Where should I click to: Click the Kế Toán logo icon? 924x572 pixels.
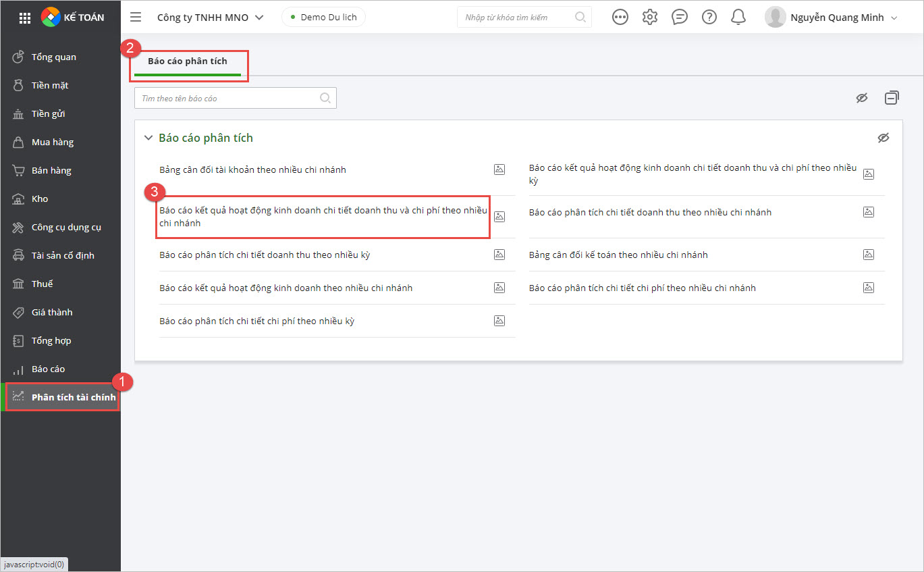point(51,17)
